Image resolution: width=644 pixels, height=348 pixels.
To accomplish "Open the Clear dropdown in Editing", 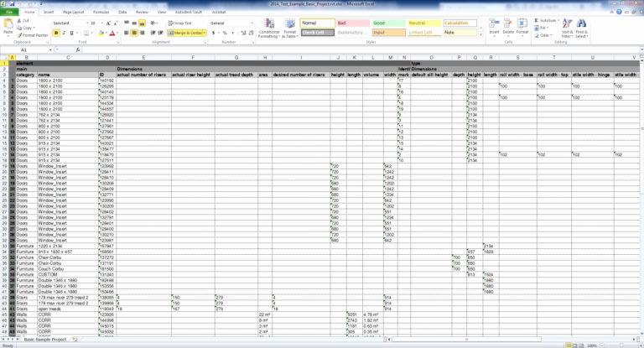I will coord(543,35).
